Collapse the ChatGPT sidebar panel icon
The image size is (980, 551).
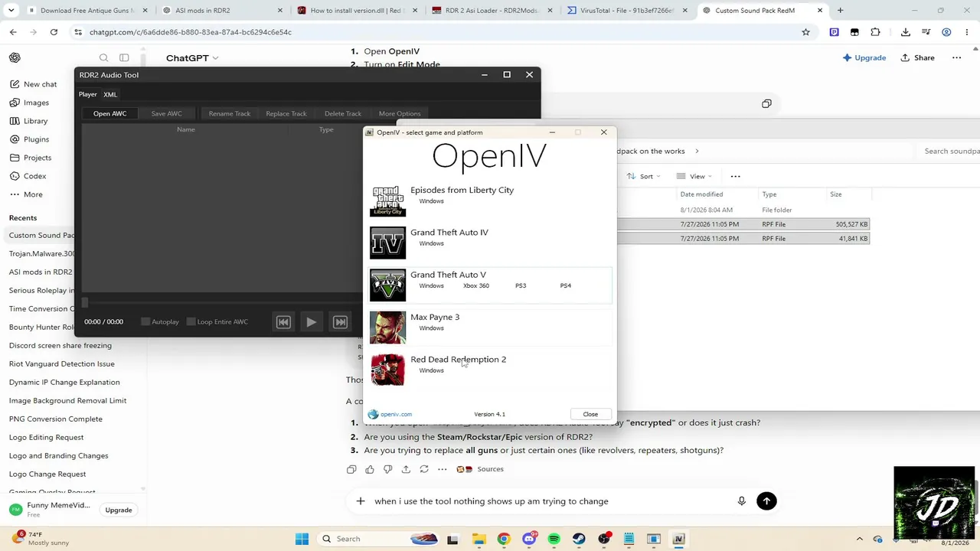(x=124, y=58)
